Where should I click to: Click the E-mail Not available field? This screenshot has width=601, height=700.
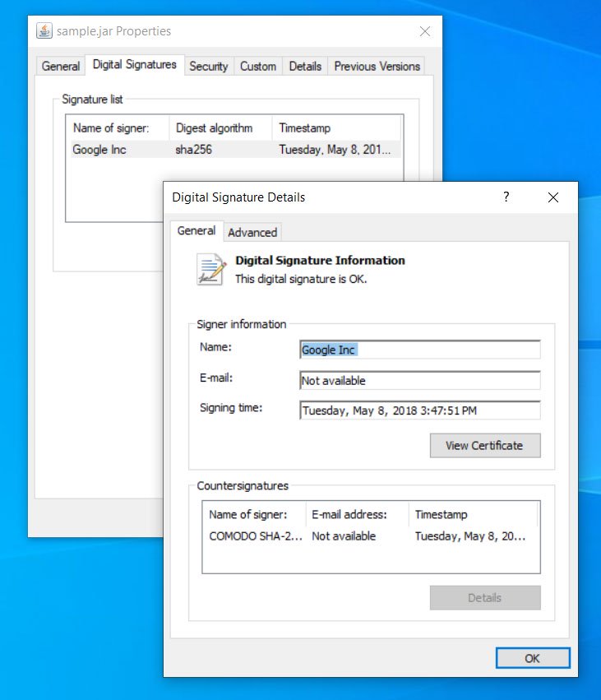coord(419,381)
